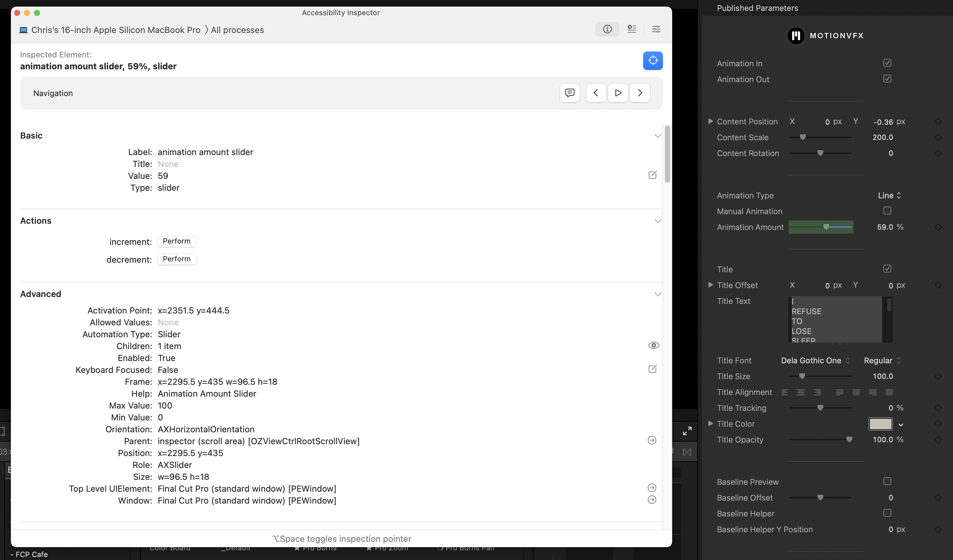Viewport: 953px width, 560px height.
Task: Add keyframe for Content Rotation
Action: [938, 153]
